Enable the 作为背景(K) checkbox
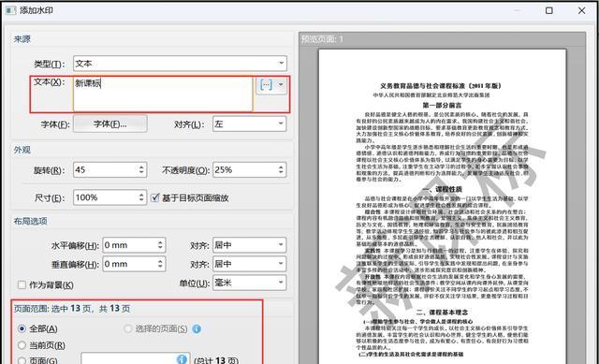Image resolution: width=599 pixels, height=364 pixels. [x=22, y=285]
